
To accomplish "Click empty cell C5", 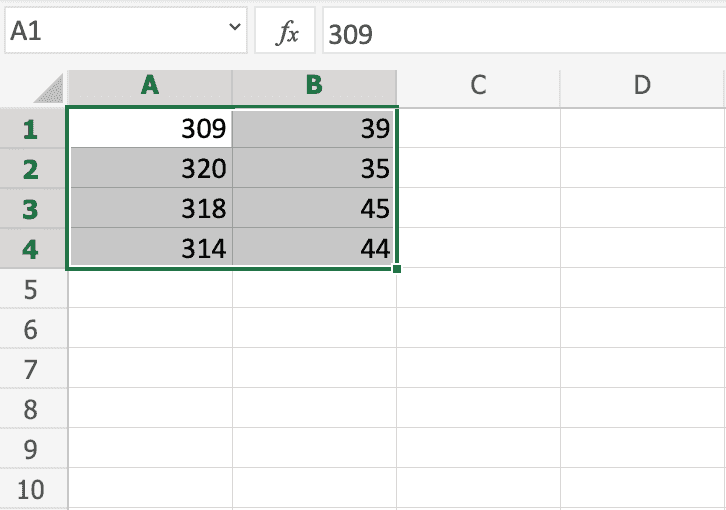I will point(478,289).
